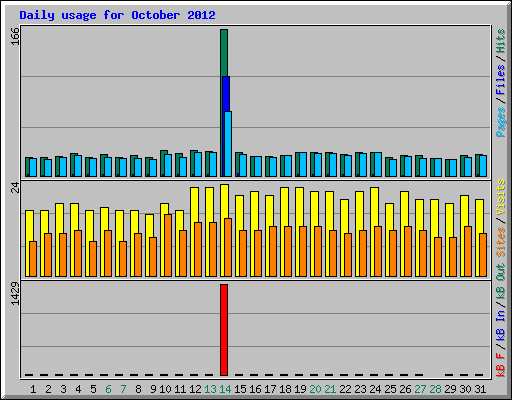Click day 1 on the x-axis
Viewport: 512px width, 400px height.
33,389
